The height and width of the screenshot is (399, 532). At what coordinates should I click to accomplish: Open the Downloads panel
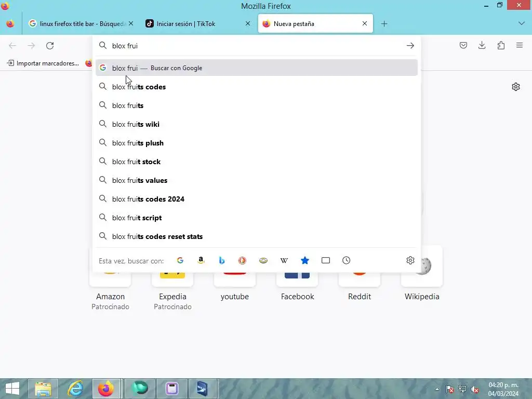(482, 45)
